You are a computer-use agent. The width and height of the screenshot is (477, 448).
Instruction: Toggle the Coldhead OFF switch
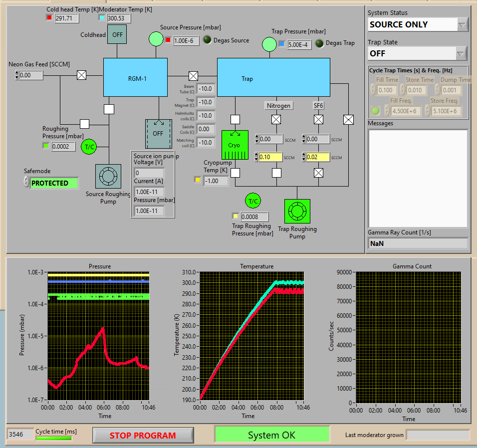(x=117, y=35)
